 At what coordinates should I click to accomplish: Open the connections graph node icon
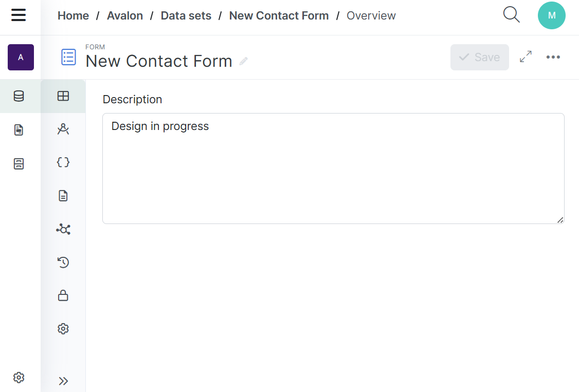pyautogui.click(x=63, y=229)
